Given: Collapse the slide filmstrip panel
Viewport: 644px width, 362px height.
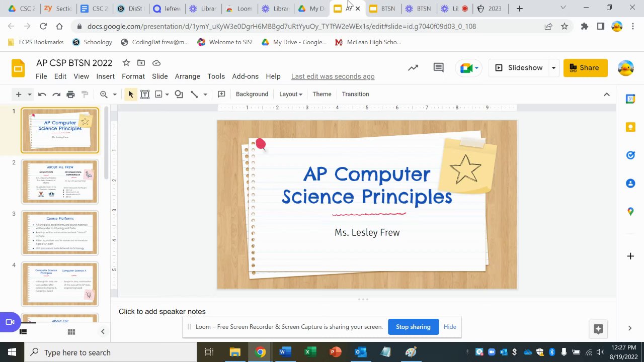Looking at the screenshot, I should (103, 332).
